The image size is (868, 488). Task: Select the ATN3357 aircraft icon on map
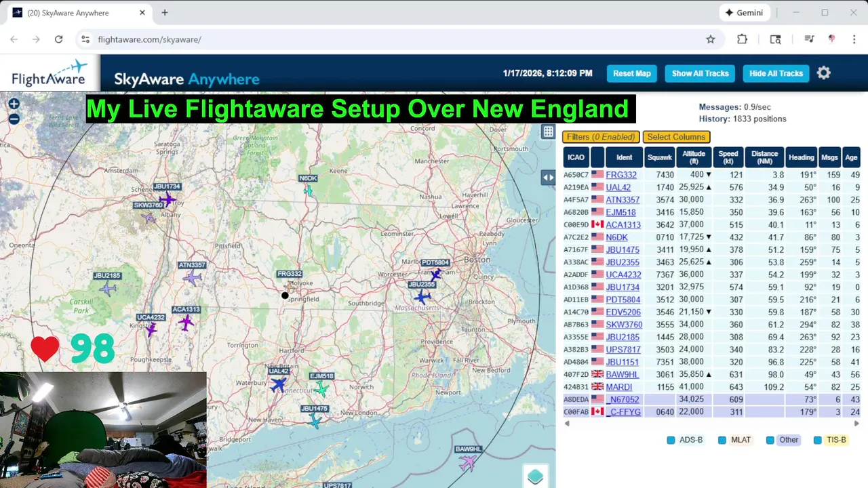click(193, 277)
